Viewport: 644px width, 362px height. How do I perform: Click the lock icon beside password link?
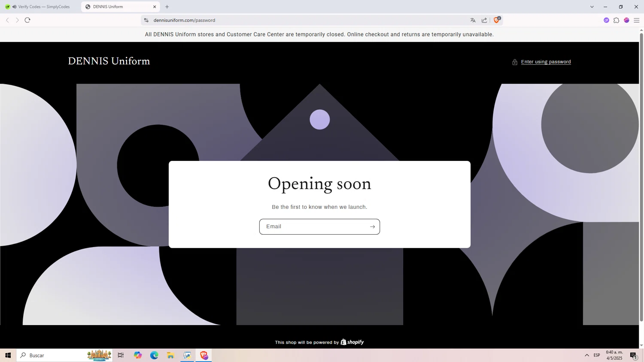point(515,62)
